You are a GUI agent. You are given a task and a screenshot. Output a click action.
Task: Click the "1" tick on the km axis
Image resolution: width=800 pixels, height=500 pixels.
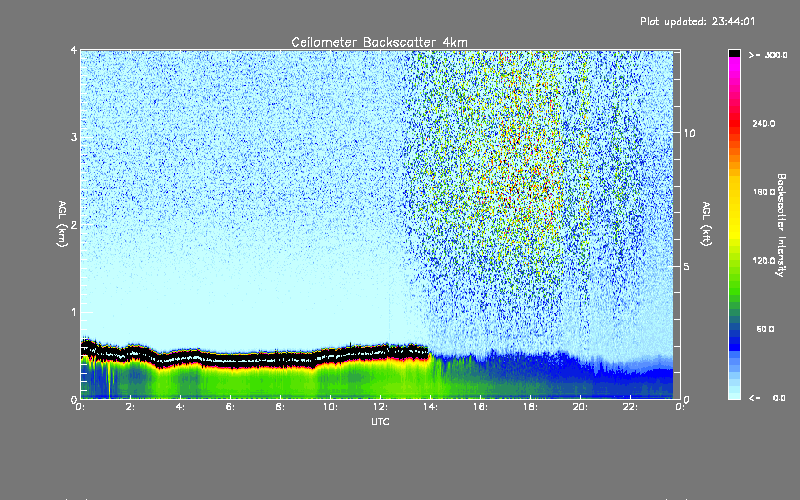[x=74, y=312]
